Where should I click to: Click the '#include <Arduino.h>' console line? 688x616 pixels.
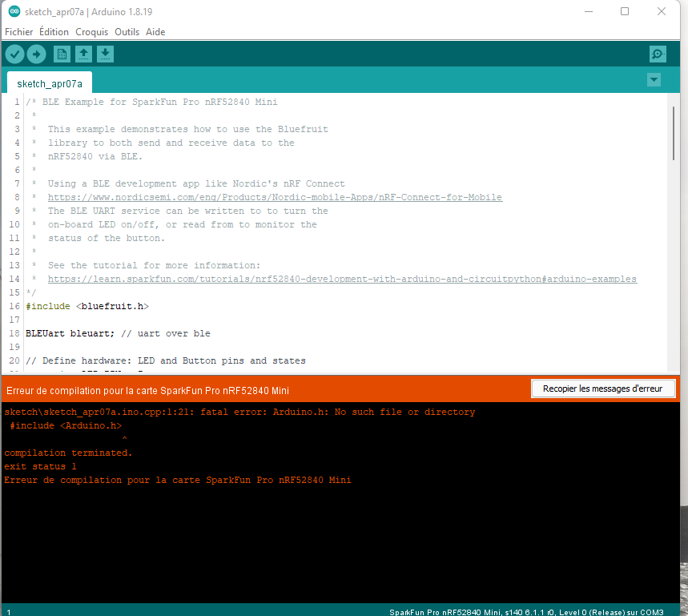[66, 425]
